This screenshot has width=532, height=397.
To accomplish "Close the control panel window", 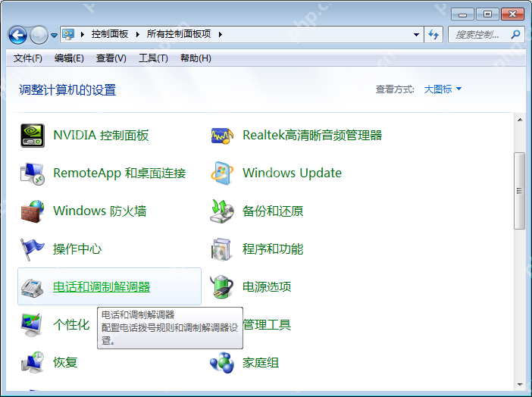I will click(x=512, y=14).
